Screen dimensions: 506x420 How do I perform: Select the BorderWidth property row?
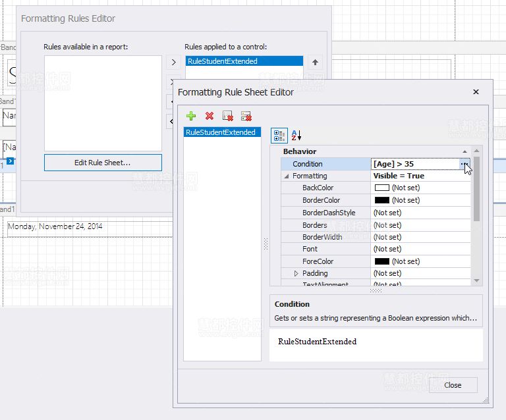376,237
